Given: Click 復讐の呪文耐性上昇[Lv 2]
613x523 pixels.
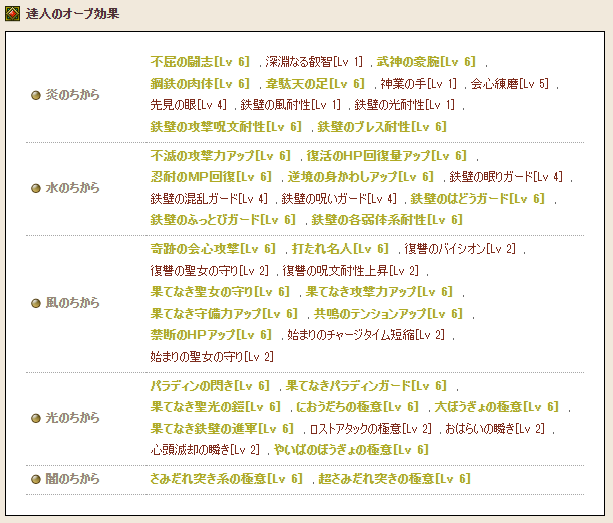Looking at the screenshot, I should pos(351,271).
